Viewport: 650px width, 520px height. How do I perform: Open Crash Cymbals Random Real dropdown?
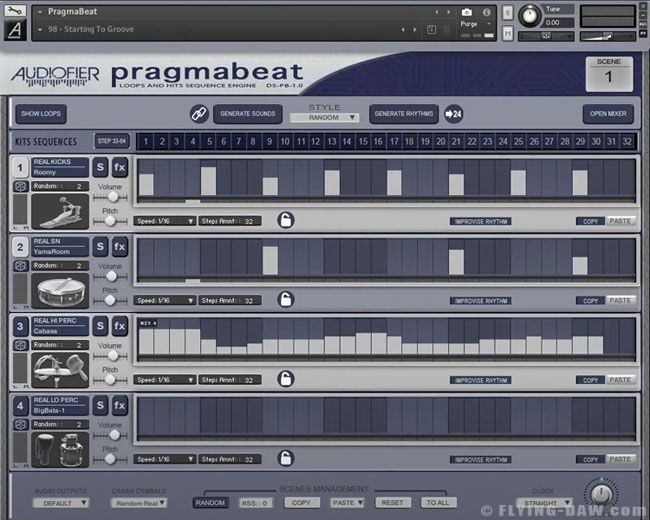pos(139,503)
